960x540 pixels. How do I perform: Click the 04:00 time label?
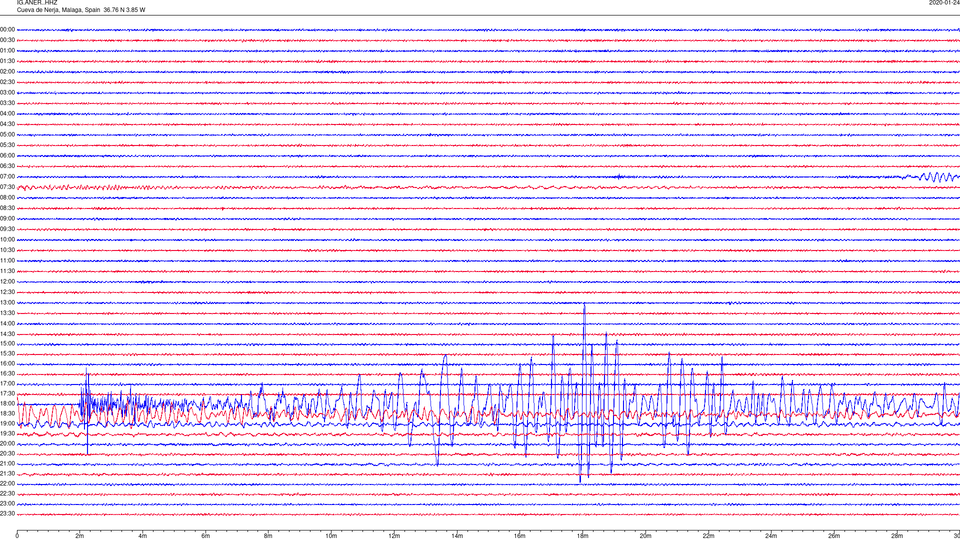coord(7,114)
